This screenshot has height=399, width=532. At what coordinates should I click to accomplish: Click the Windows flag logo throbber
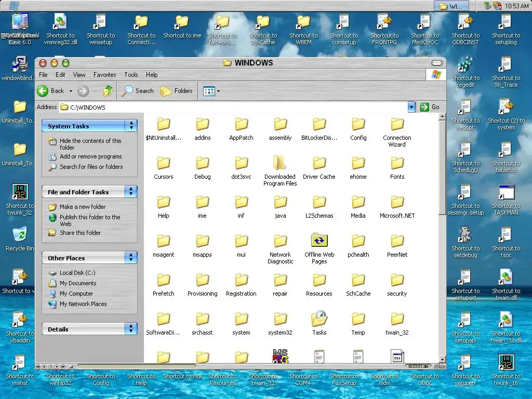(x=436, y=75)
